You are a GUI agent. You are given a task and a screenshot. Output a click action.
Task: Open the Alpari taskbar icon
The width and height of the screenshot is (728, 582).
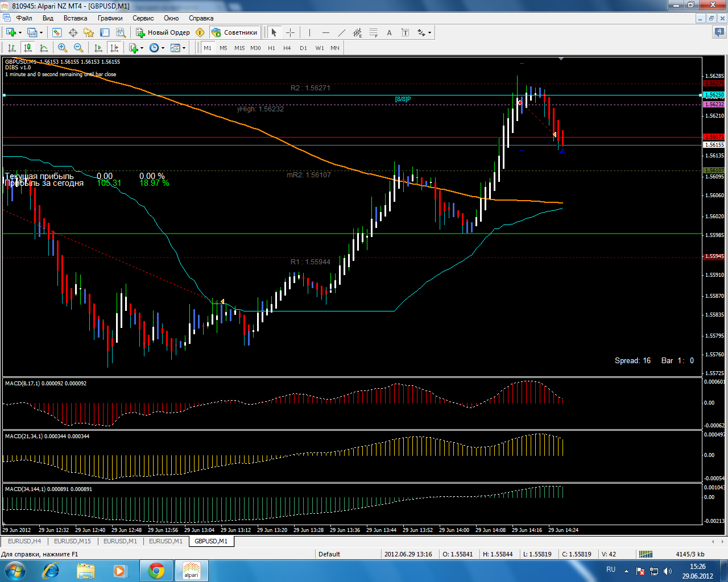click(192, 571)
